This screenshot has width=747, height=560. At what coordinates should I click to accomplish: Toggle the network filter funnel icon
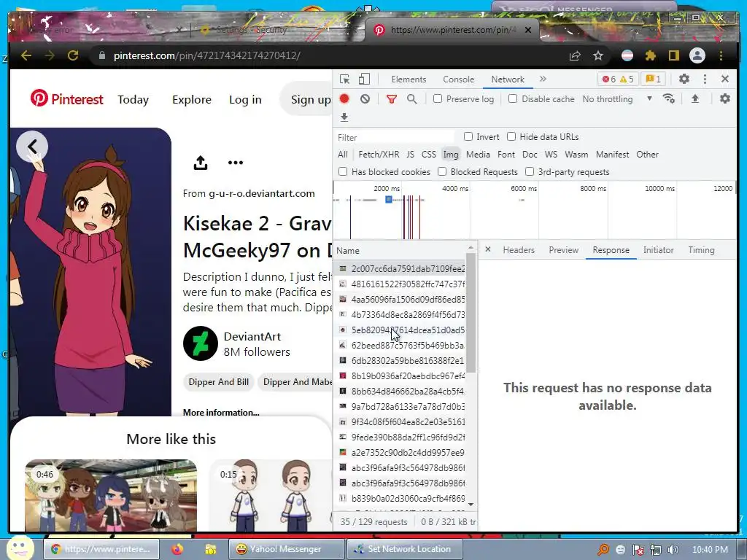[392, 99]
